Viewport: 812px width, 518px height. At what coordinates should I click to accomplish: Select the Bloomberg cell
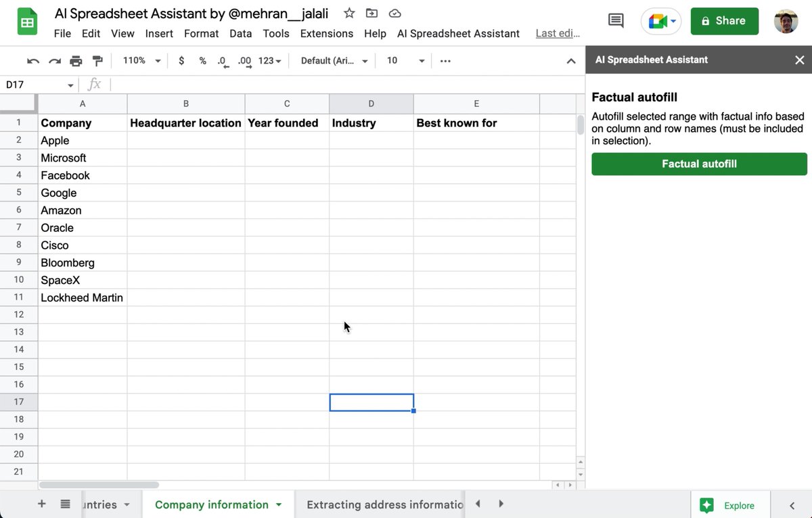tap(83, 262)
